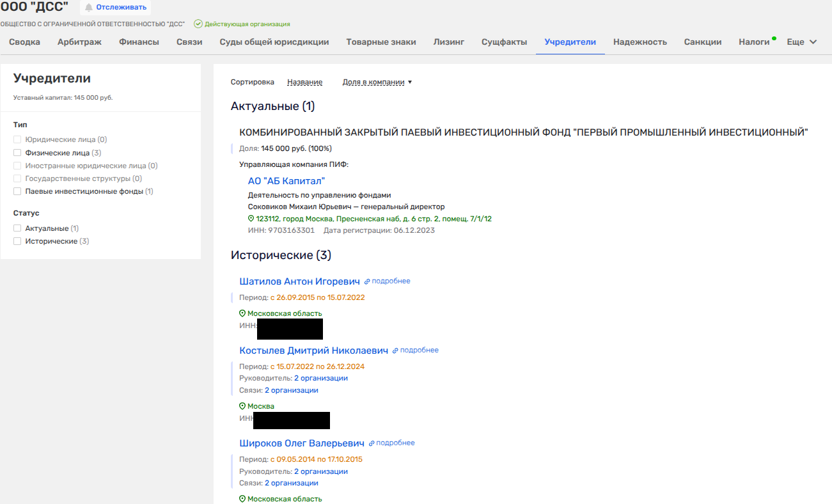Open Доля в компании sort dropdown
The image size is (832, 504).
[377, 83]
